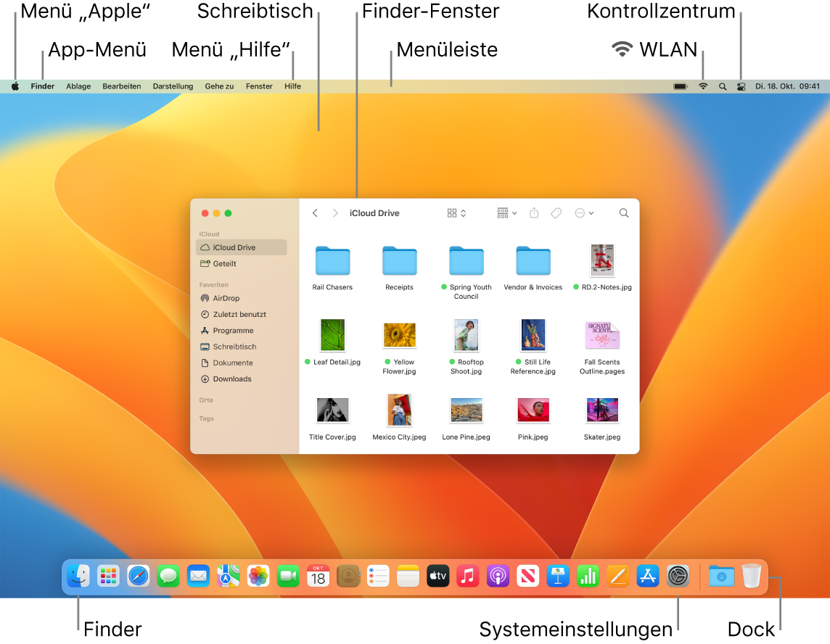Open Spotlight search from the menu bar
The height and width of the screenshot is (644, 830).
click(722, 86)
